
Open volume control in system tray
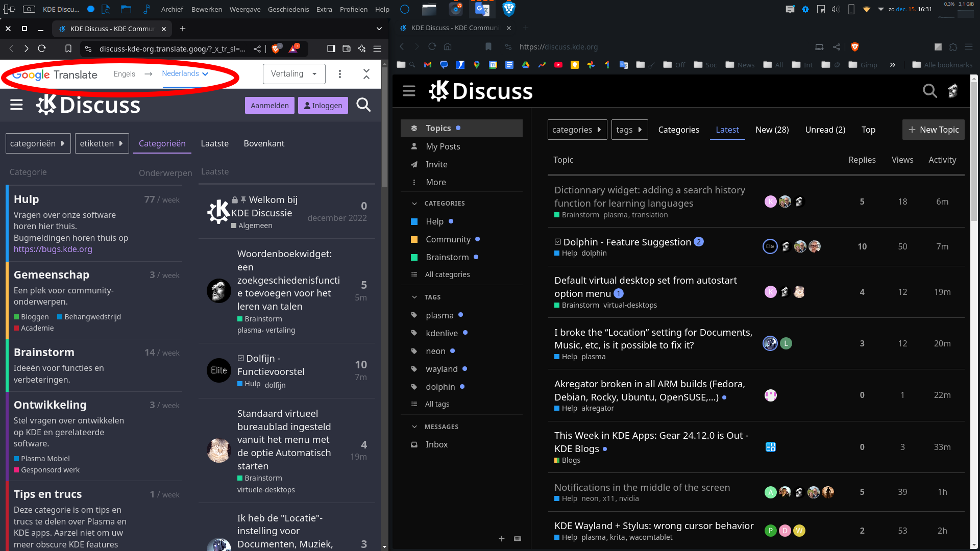[x=836, y=9]
